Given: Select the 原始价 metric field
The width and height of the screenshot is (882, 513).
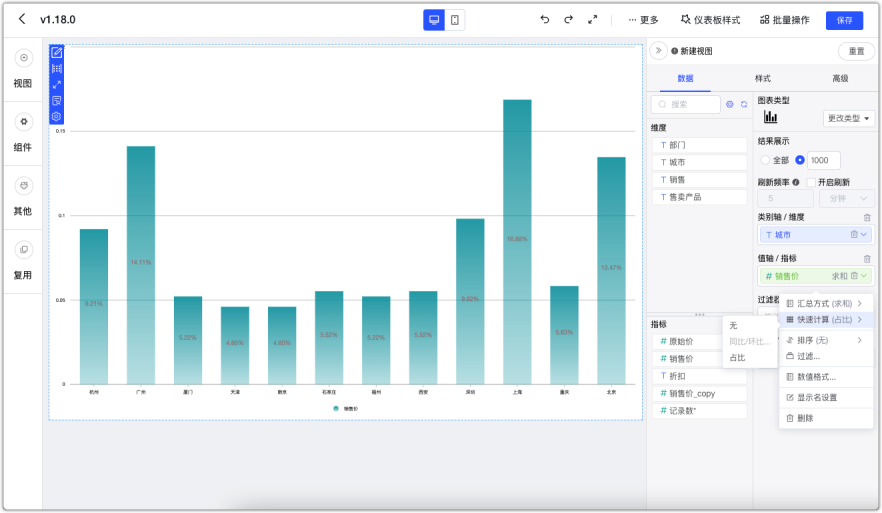Looking at the screenshot, I should tap(687, 341).
